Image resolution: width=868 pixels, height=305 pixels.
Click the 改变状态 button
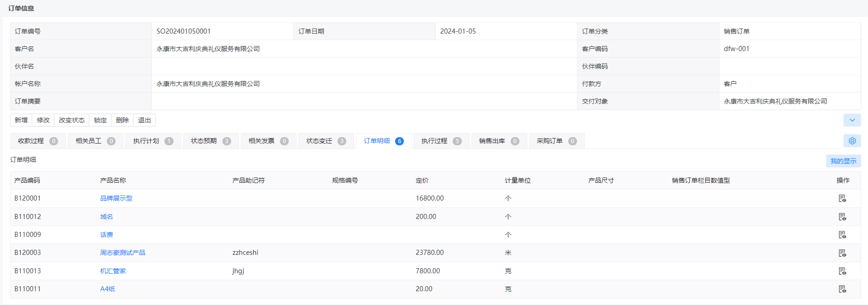[x=72, y=120]
